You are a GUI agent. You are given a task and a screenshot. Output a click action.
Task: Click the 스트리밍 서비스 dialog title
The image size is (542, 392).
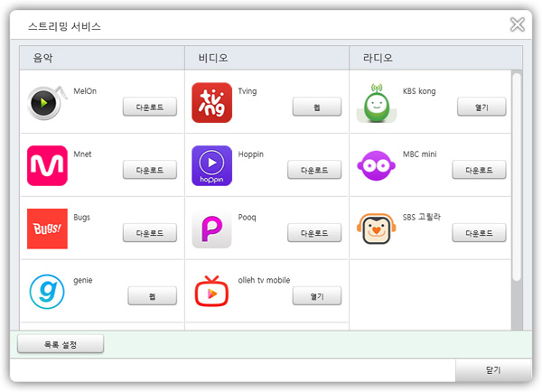(64, 26)
